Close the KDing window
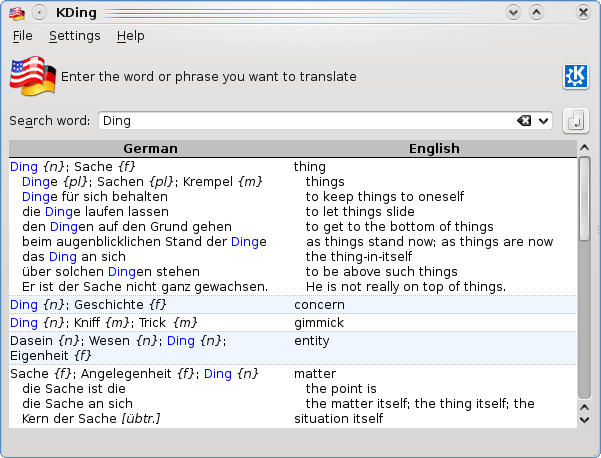 pyautogui.click(x=583, y=13)
